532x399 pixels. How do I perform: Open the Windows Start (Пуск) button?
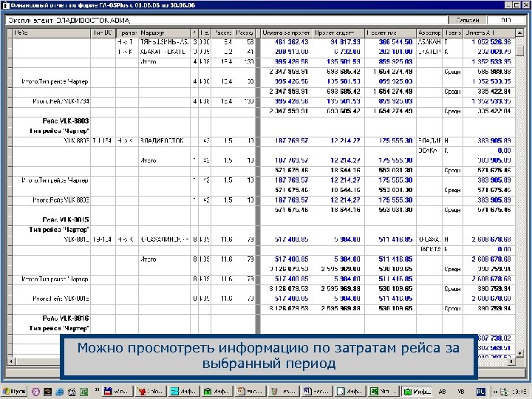[15, 392]
